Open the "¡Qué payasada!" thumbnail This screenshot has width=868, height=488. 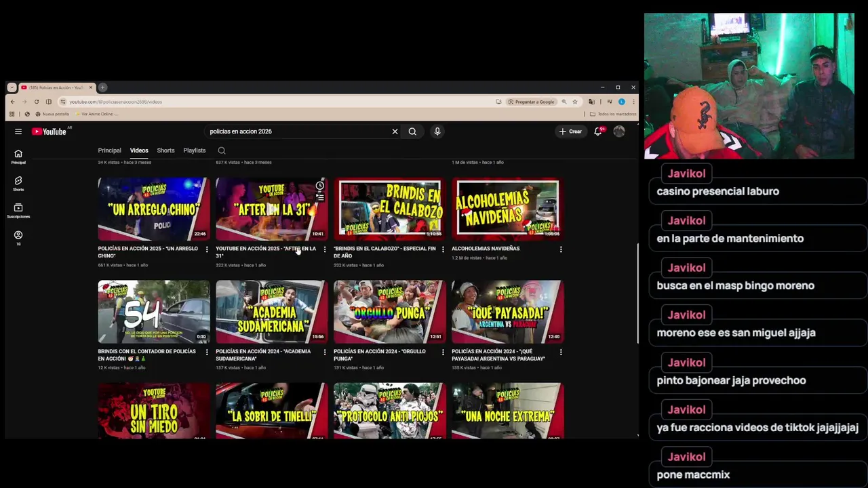[508, 312]
